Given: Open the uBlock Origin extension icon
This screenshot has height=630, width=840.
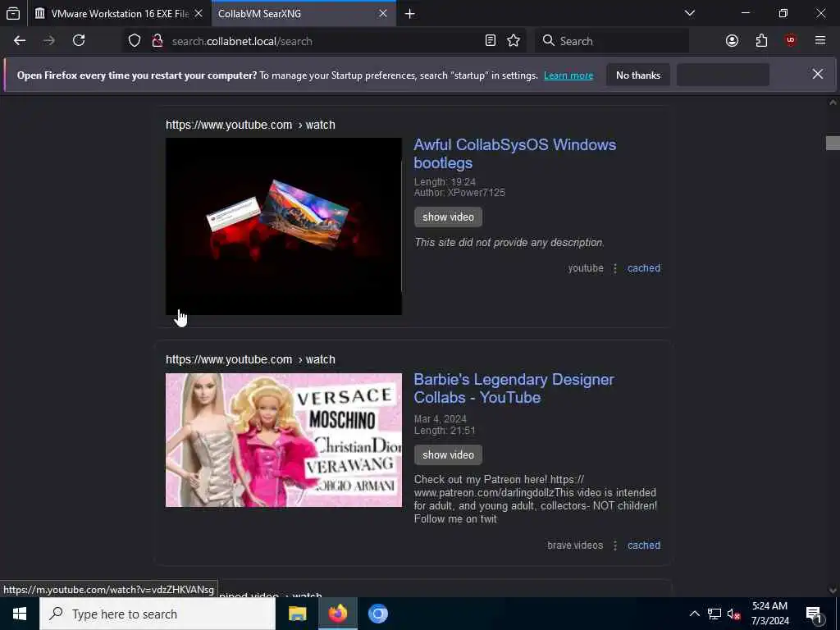Looking at the screenshot, I should click(791, 41).
